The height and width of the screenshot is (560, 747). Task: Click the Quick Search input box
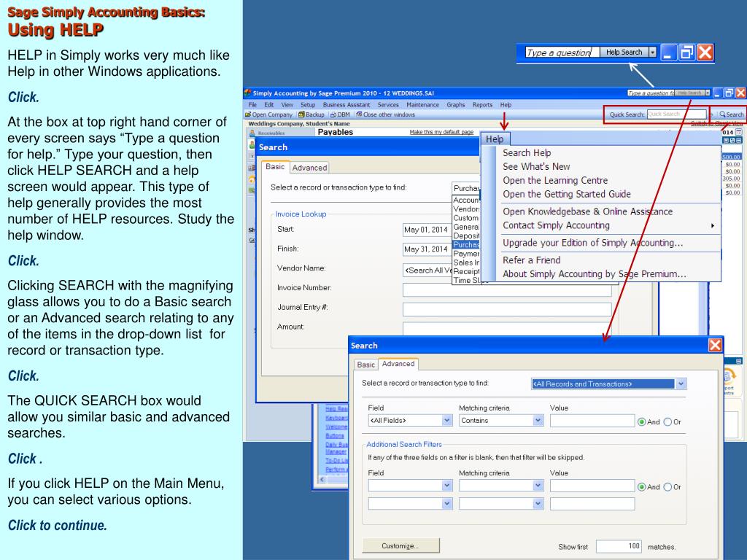[676, 114]
